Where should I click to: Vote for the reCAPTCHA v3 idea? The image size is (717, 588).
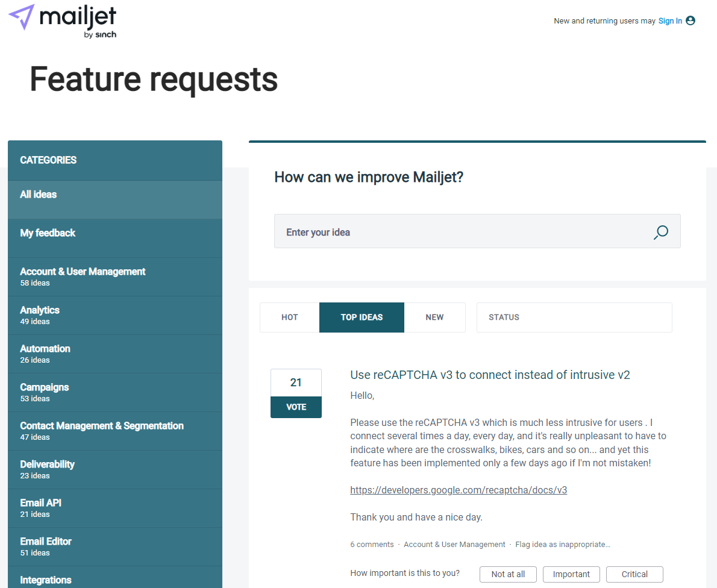tap(296, 407)
